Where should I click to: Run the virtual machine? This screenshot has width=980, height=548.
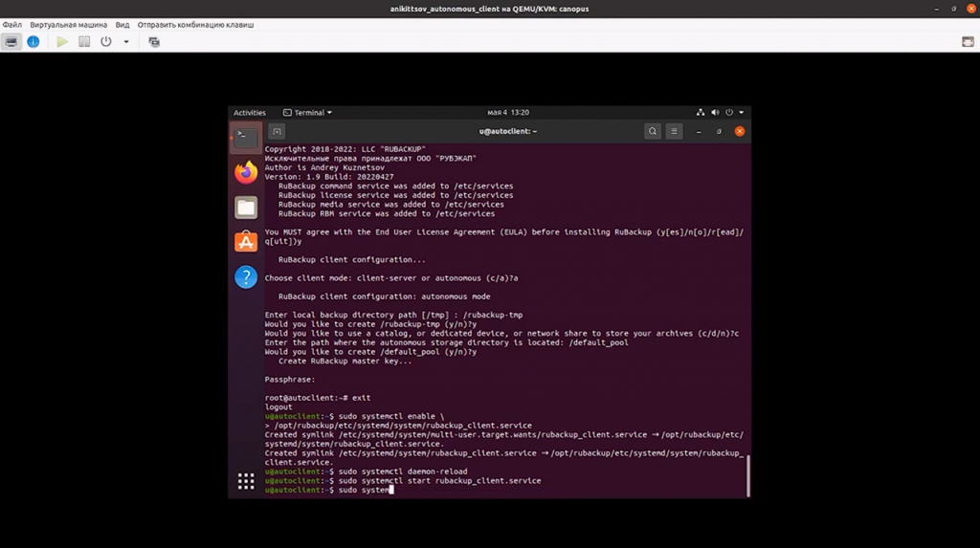(62, 42)
